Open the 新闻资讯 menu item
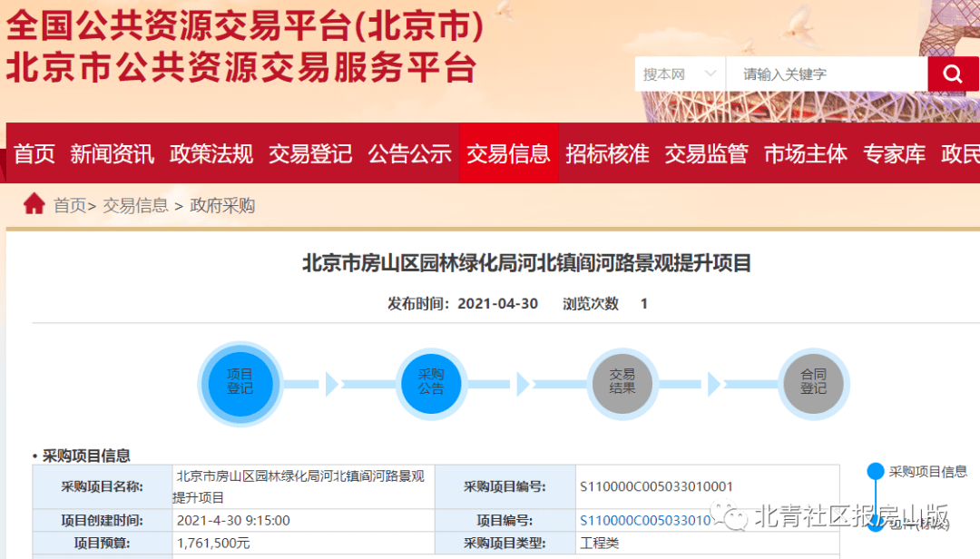Image resolution: width=980 pixels, height=559 pixels. (x=113, y=154)
